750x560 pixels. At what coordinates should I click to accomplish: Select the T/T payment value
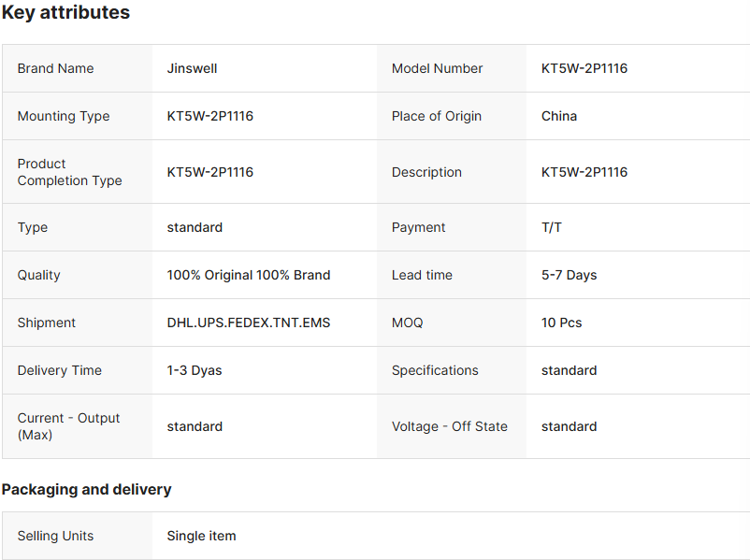pyautogui.click(x=552, y=227)
